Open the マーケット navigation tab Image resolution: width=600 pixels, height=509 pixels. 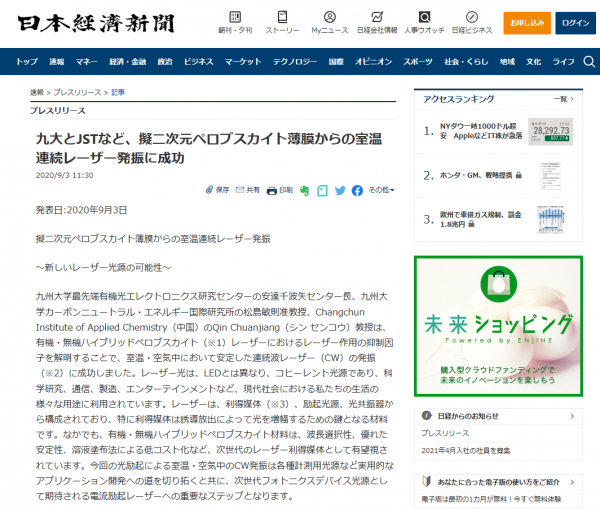[x=242, y=62]
